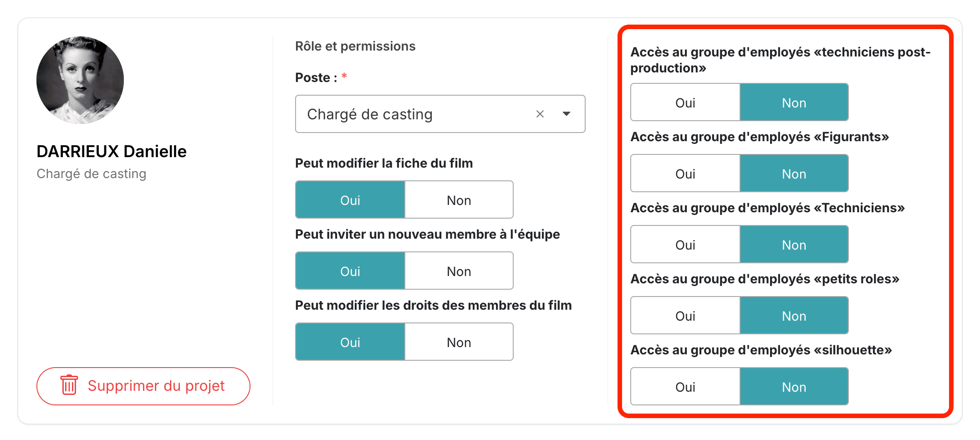This screenshot has height=440, width=980.
Task: Click Chargé de casting subtitle under the name
Action: pyautogui.click(x=92, y=174)
